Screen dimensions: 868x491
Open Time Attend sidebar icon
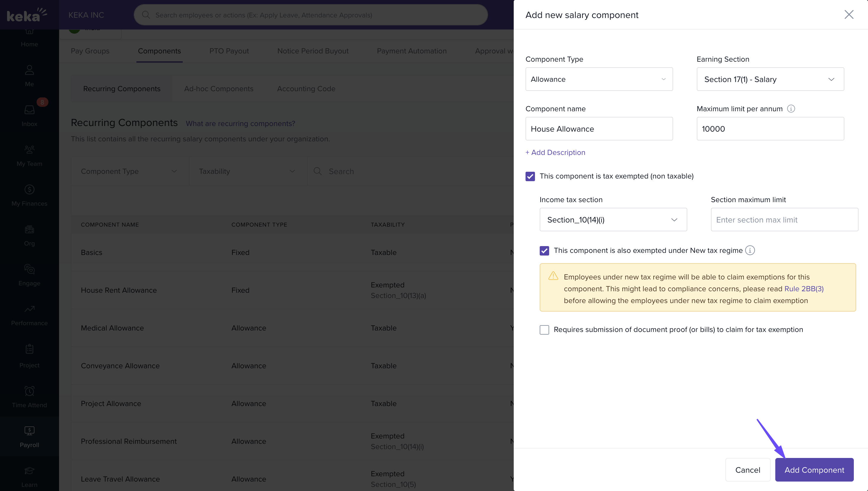pyautogui.click(x=29, y=391)
